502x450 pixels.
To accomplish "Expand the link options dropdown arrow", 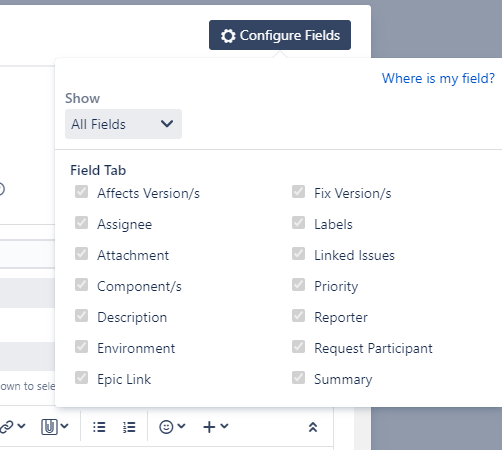I will point(21,426).
